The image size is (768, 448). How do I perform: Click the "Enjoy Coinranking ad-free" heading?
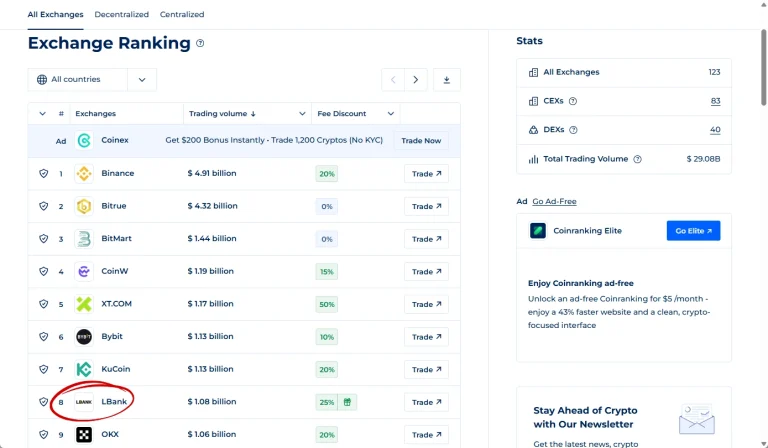pyautogui.click(x=580, y=283)
